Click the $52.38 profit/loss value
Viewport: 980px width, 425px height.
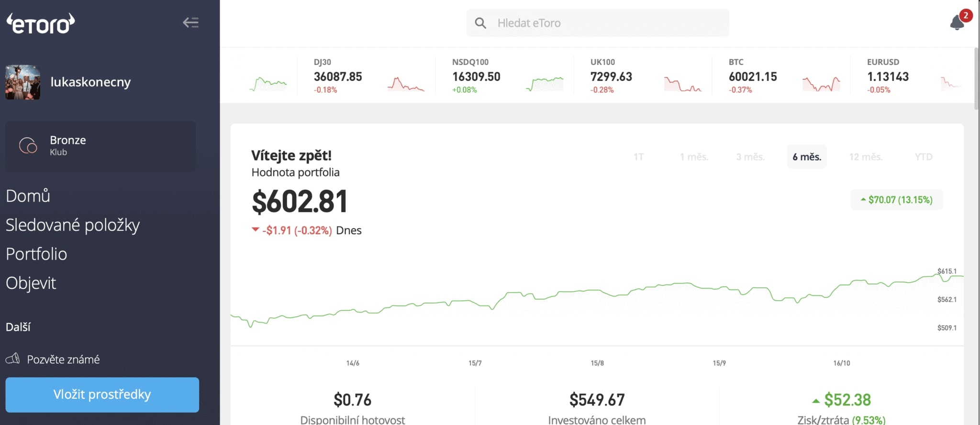pos(847,400)
